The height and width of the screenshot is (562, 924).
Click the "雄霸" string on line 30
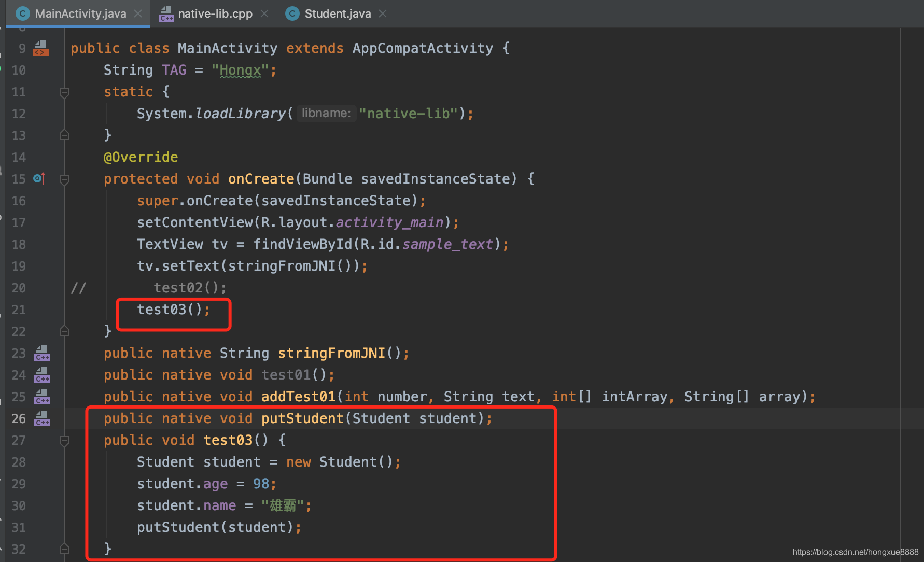tap(283, 505)
